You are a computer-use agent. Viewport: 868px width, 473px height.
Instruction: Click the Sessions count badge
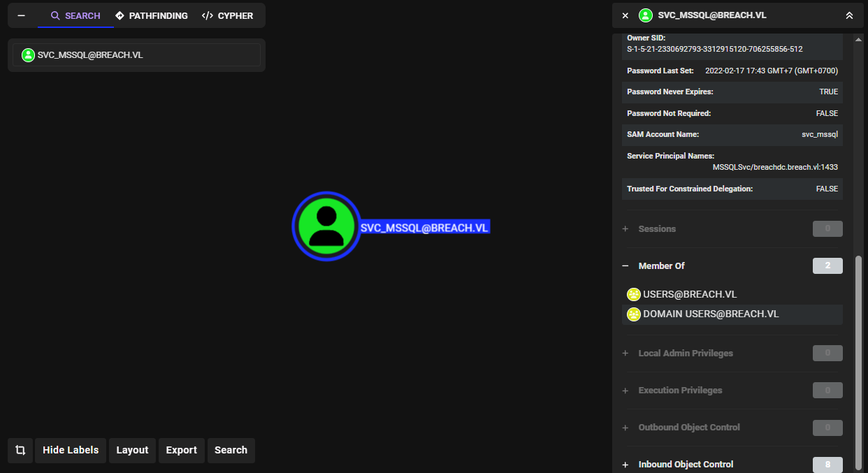click(x=827, y=228)
